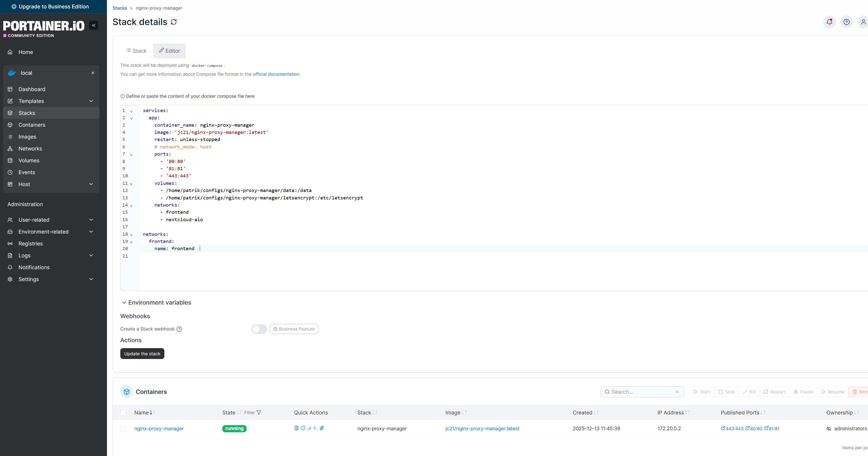Open container stats bar-chart icon

click(x=309, y=428)
